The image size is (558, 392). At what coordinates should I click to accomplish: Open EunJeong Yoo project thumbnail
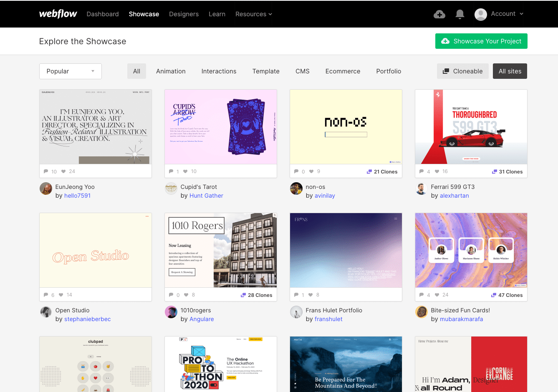pyautogui.click(x=96, y=127)
